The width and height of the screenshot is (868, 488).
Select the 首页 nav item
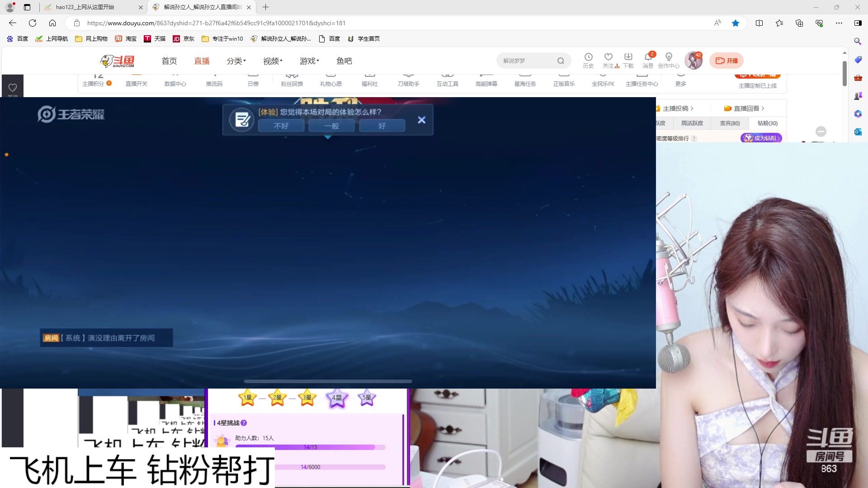click(169, 61)
